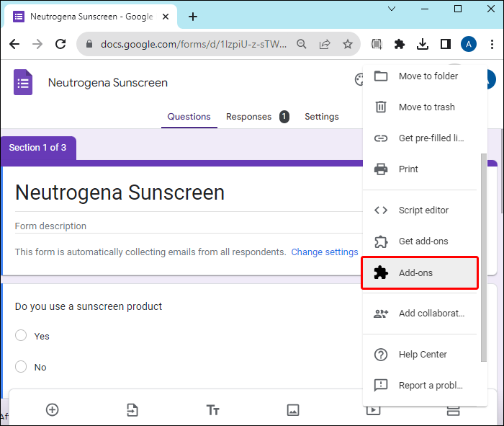Click the add question plus icon
The image size is (504, 426).
point(52,409)
